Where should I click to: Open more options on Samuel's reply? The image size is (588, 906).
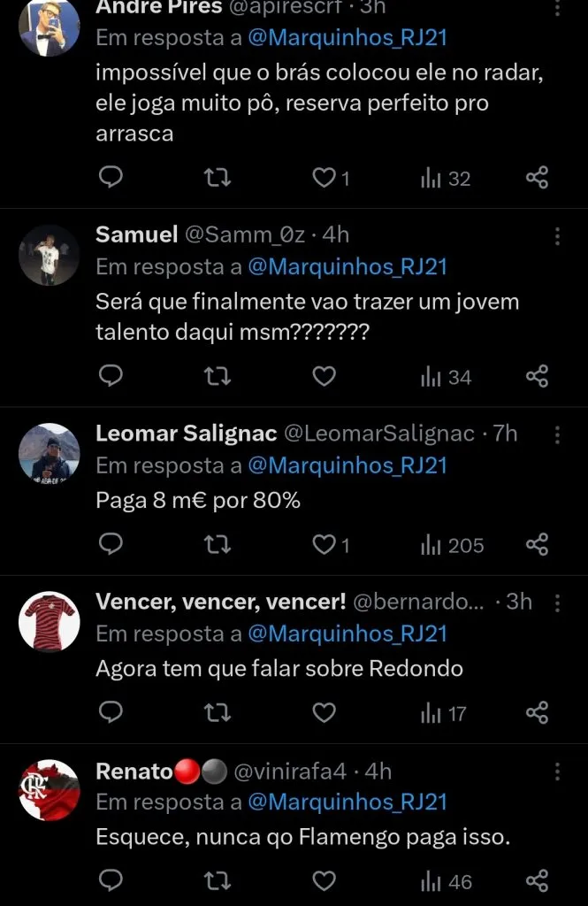pos(557,236)
